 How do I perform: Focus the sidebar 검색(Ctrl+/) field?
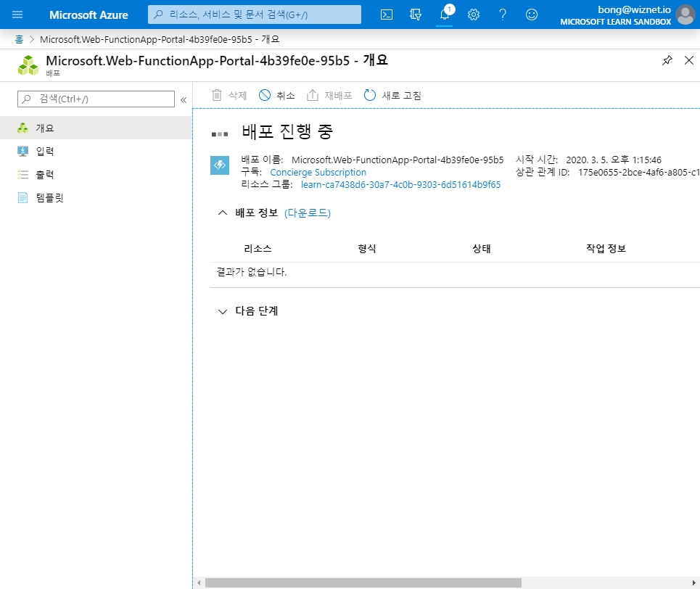[96, 99]
